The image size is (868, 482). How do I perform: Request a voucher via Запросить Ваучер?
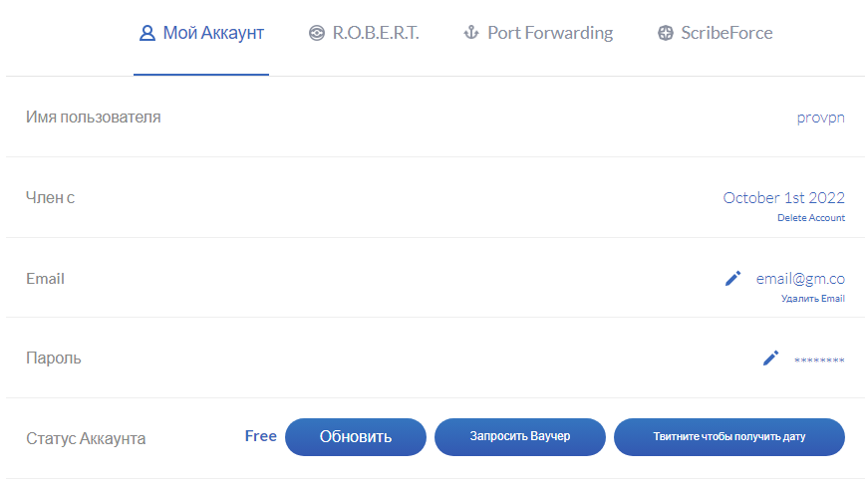[x=520, y=437]
